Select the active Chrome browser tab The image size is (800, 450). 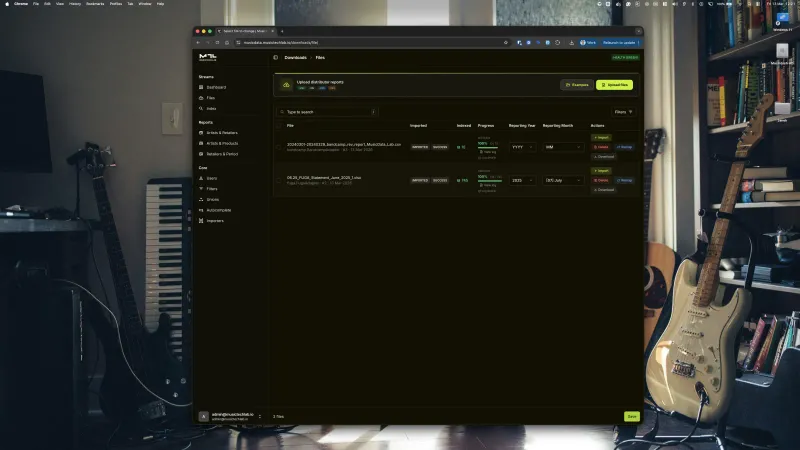coord(246,31)
